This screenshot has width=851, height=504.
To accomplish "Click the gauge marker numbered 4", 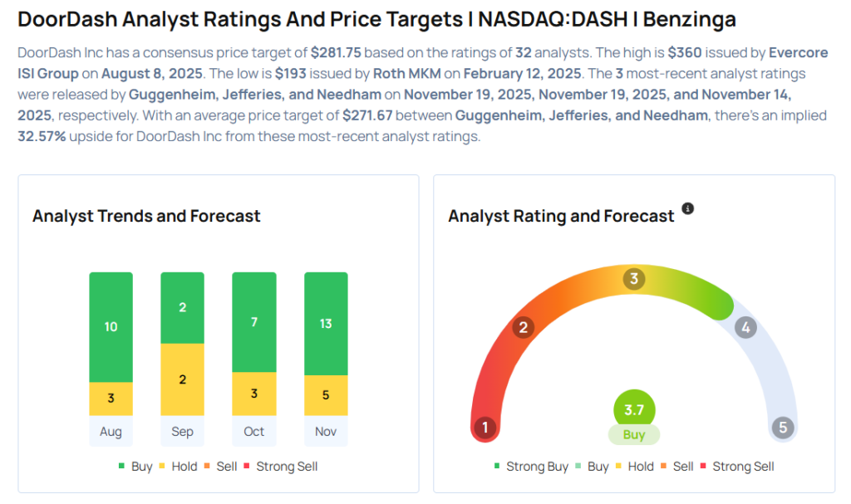I will point(745,327).
